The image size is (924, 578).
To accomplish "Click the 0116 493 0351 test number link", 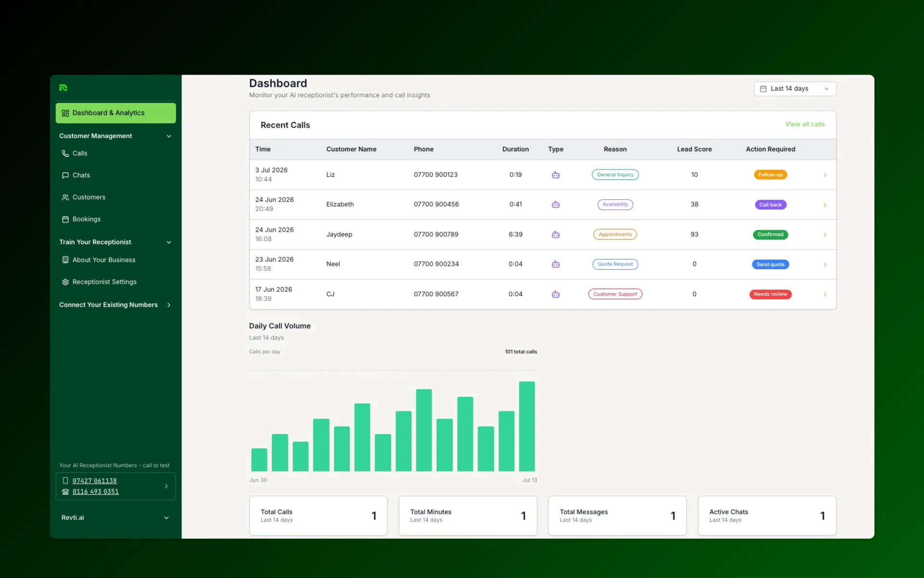I will coord(95,492).
